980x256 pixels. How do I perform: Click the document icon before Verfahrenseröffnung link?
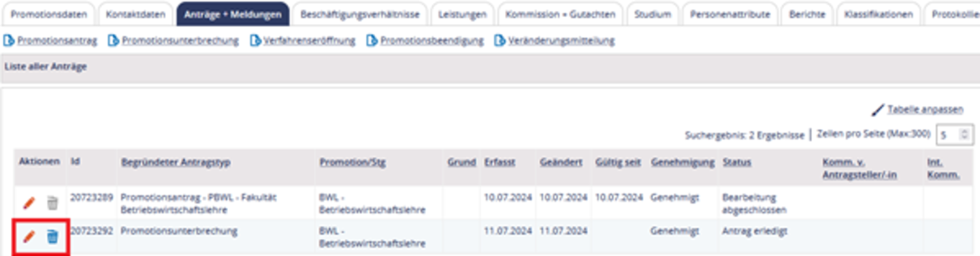point(255,41)
